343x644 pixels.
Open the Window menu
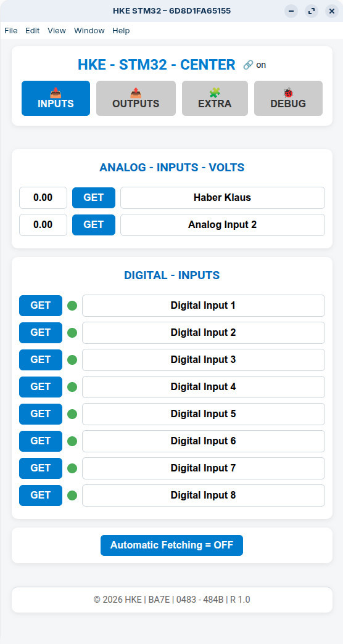[x=89, y=30]
